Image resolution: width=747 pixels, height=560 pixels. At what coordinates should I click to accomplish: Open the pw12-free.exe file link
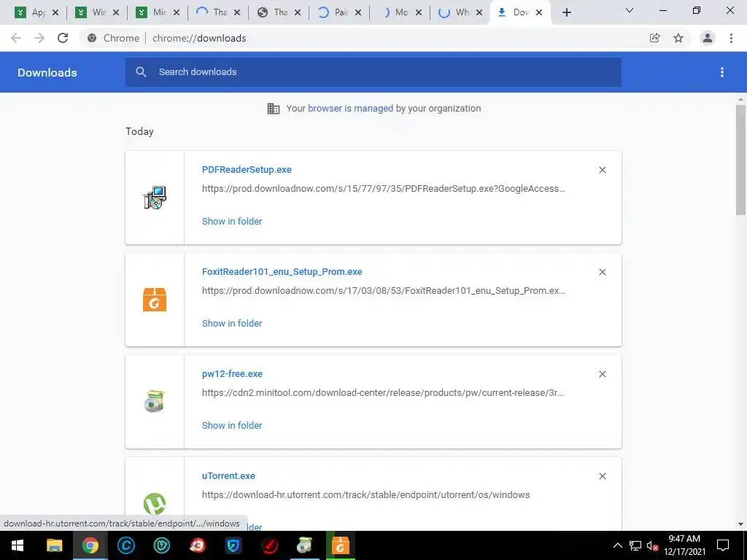tap(232, 374)
